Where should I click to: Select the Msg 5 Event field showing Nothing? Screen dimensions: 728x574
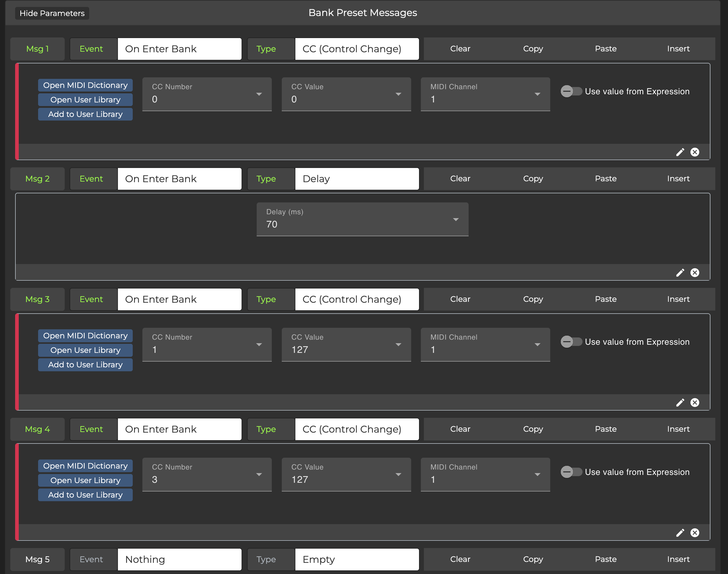click(x=179, y=559)
